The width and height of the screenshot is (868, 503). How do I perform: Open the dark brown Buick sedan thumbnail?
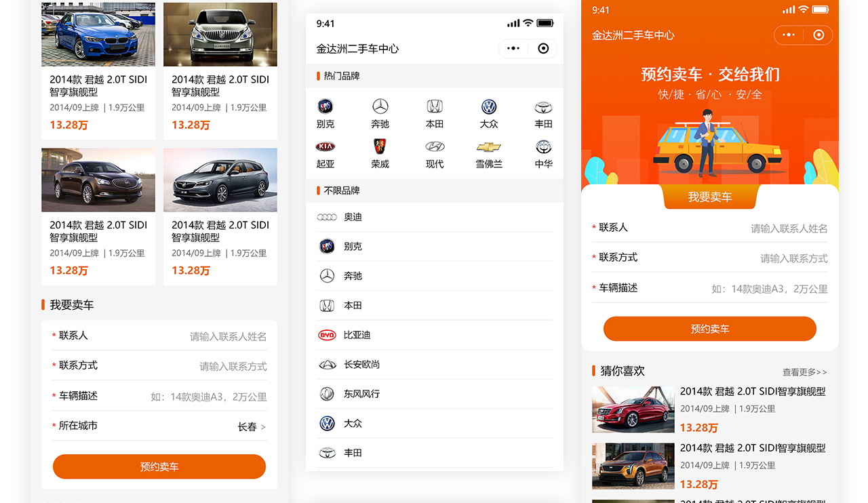pyautogui.click(x=98, y=180)
